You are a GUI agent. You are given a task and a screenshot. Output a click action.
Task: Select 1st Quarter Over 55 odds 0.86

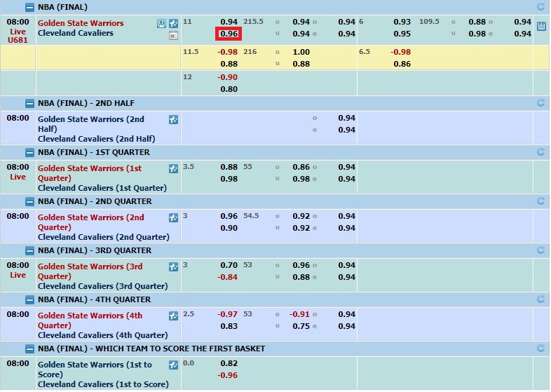click(301, 167)
